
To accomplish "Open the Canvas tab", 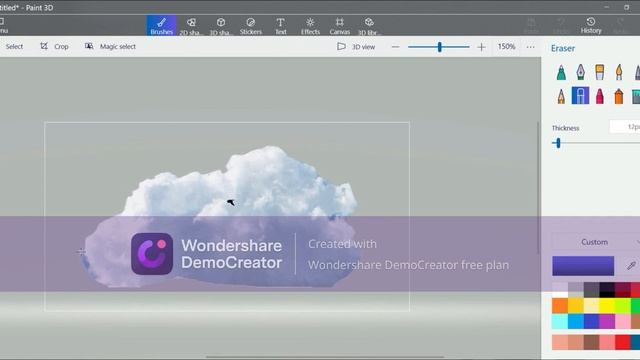I will click(340, 25).
